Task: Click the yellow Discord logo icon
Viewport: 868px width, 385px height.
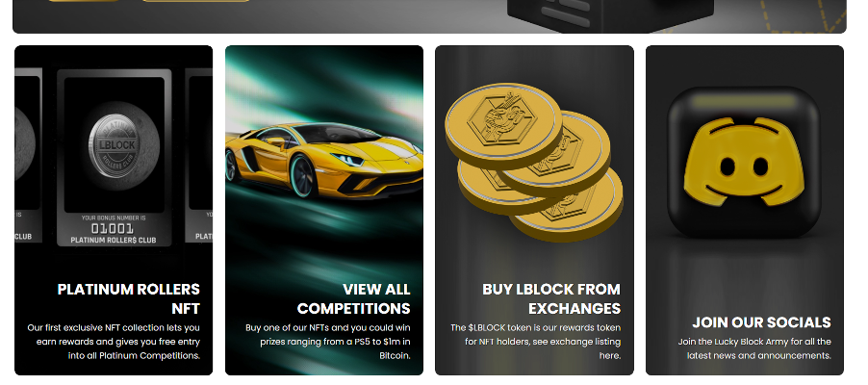Action: point(744,162)
